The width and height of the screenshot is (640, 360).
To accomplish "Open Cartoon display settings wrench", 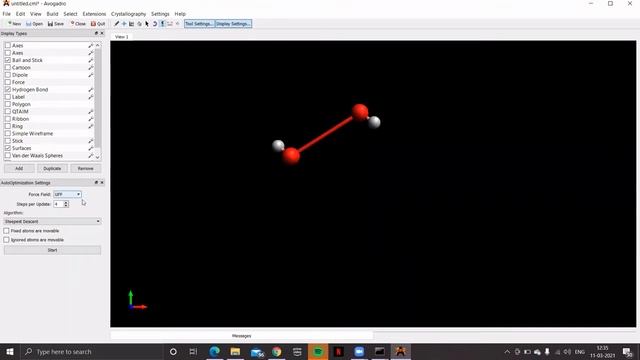I will tap(91, 68).
